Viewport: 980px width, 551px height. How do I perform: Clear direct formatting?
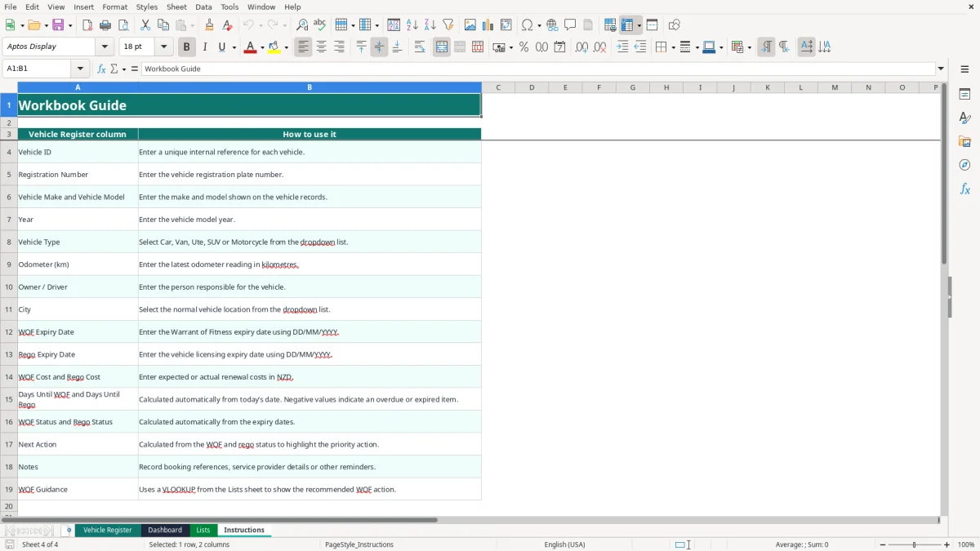click(x=227, y=25)
